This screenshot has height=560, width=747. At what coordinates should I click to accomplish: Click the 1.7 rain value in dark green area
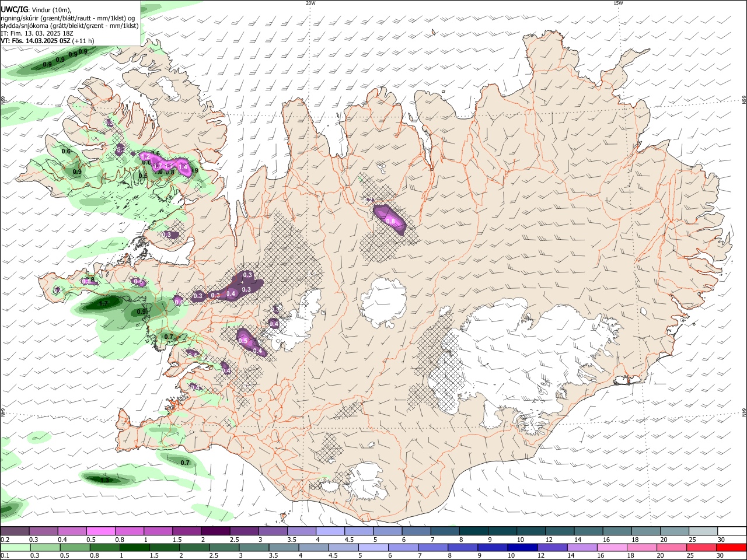coord(104,304)
